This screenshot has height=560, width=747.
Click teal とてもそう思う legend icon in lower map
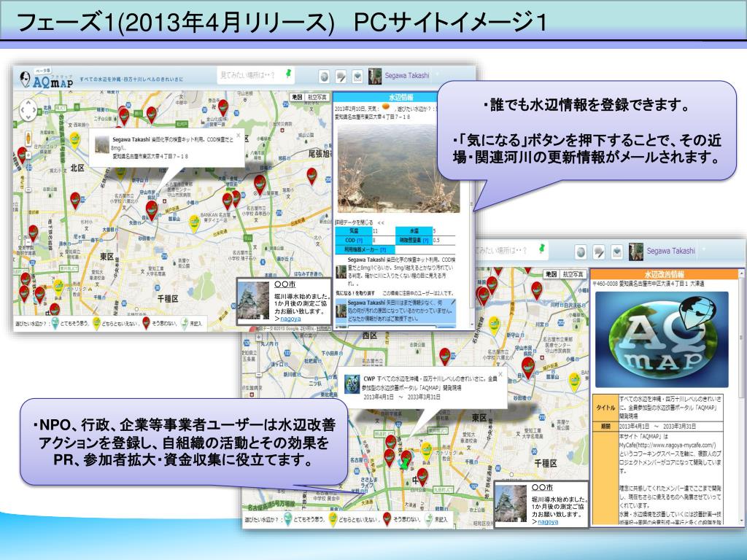287,519
